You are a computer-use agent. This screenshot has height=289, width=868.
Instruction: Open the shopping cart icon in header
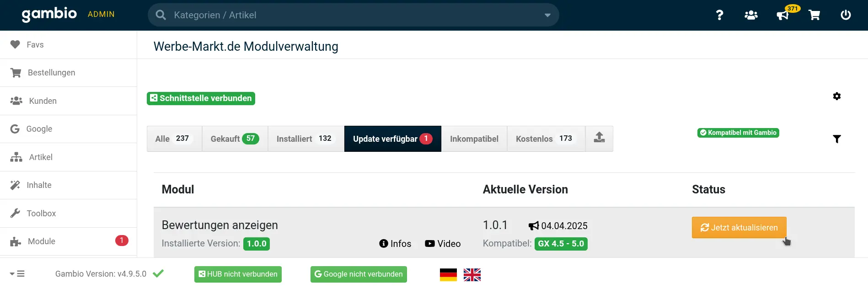point(814,15)
